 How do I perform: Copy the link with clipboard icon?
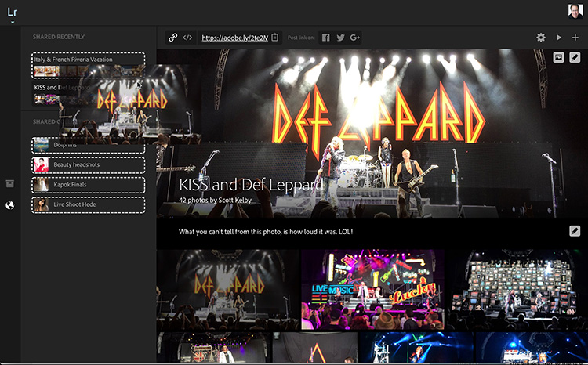(275, 38)
